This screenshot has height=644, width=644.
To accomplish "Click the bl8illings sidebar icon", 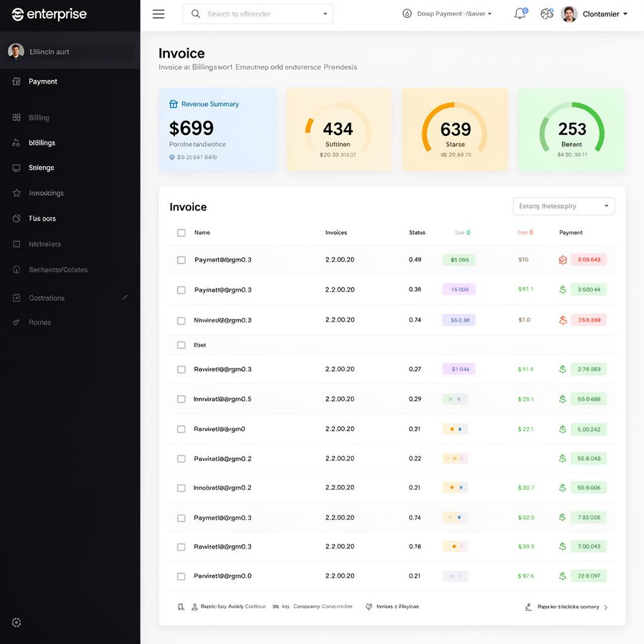I will [x=16, y=143].
